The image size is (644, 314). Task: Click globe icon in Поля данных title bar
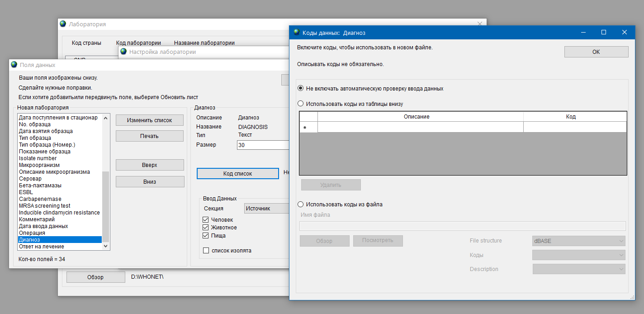coord(14,65)
